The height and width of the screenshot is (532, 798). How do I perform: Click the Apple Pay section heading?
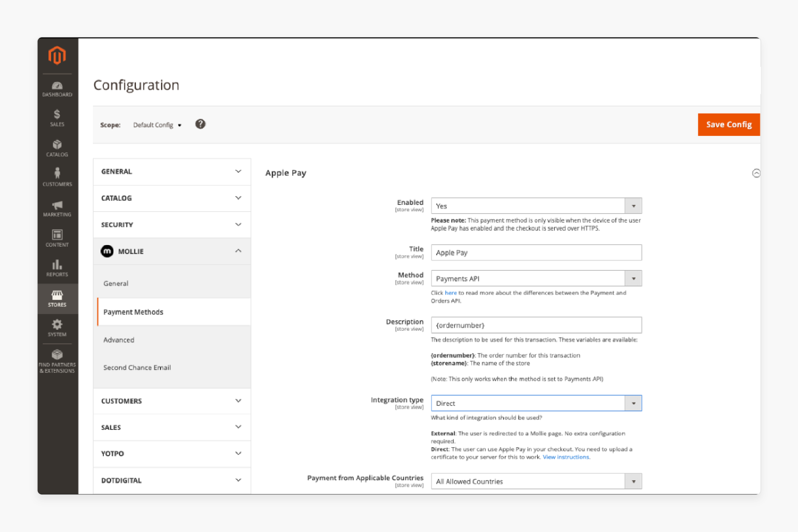tap(286, 173)
